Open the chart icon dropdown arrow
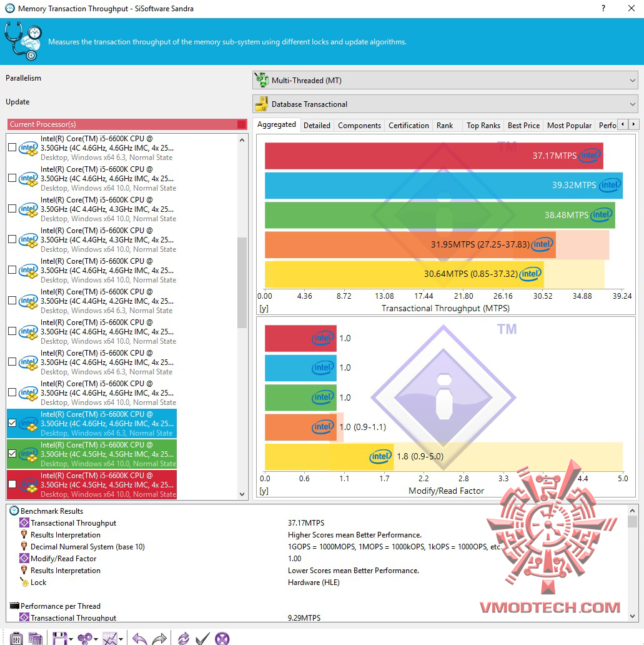The height and width of the screenshot is (645, 644). click(121, 639)
